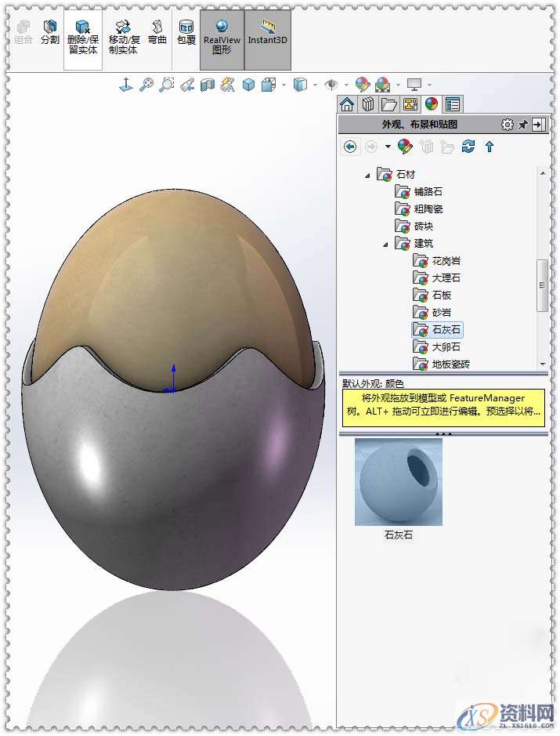Viewport: 560px width, 736px height.
Task: Select the 石灰石 appearance thumbnail
Action: pos(399,482)
